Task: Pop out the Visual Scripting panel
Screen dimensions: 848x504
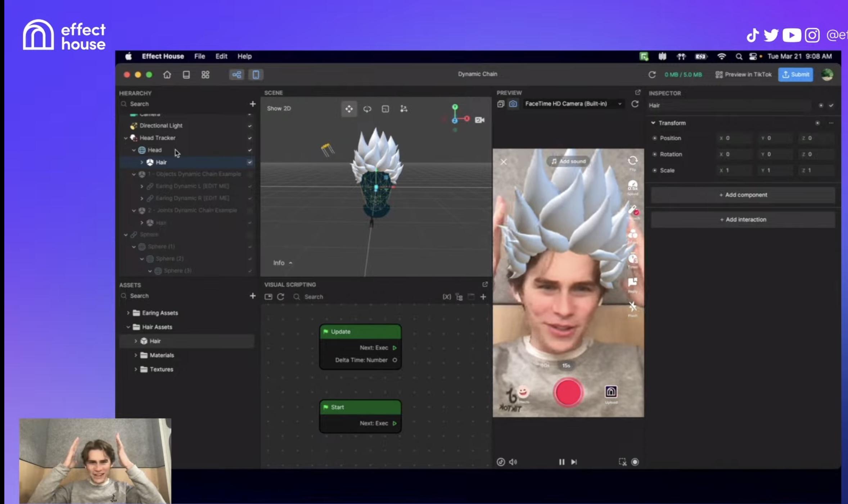Action: pos(485,284)
